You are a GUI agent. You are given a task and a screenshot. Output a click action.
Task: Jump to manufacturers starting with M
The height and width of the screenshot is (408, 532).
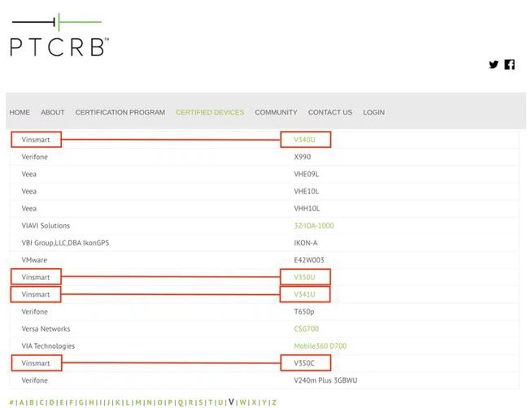(138, 402)
